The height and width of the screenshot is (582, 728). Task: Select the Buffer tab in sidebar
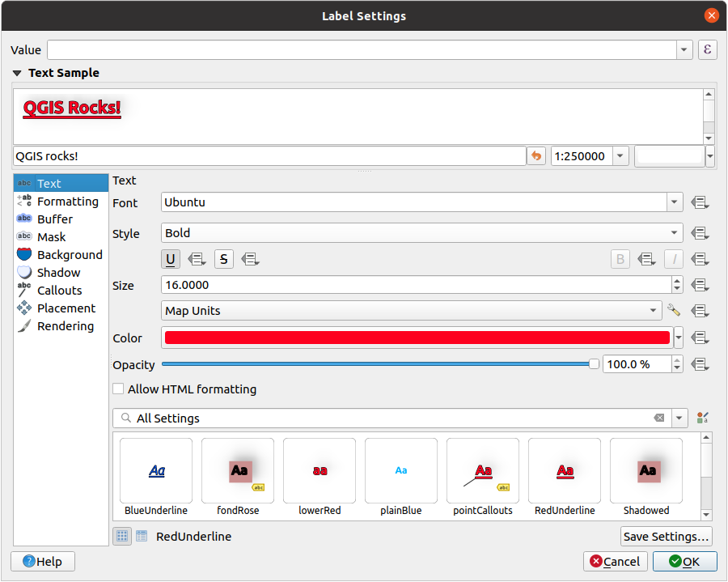pyautogui.click(x=54, y=219)
